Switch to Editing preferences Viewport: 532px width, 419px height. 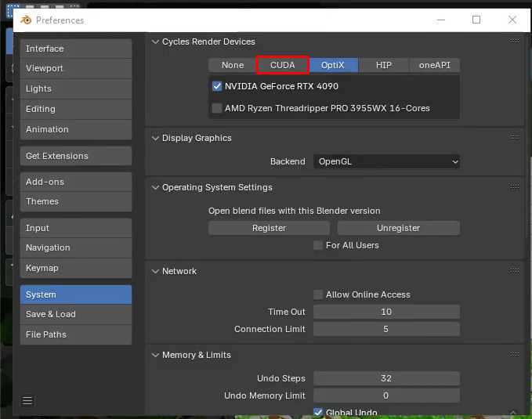point(76,109)
